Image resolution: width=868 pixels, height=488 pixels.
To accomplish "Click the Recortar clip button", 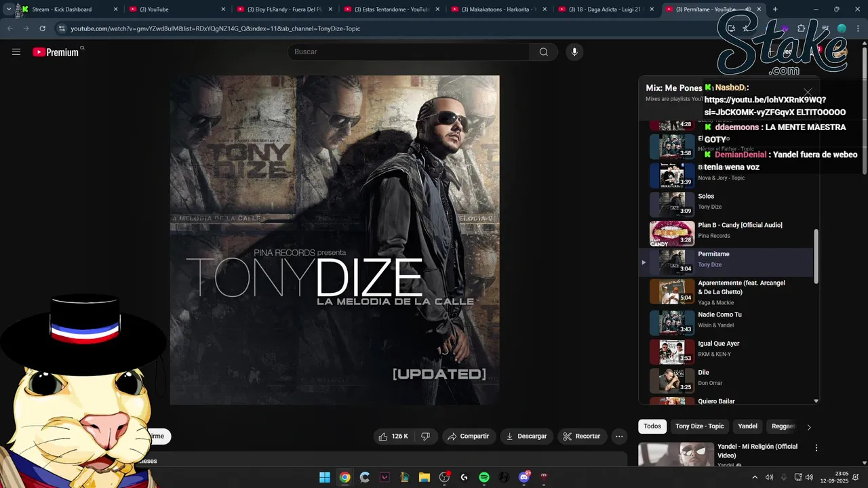I will 583,436.
